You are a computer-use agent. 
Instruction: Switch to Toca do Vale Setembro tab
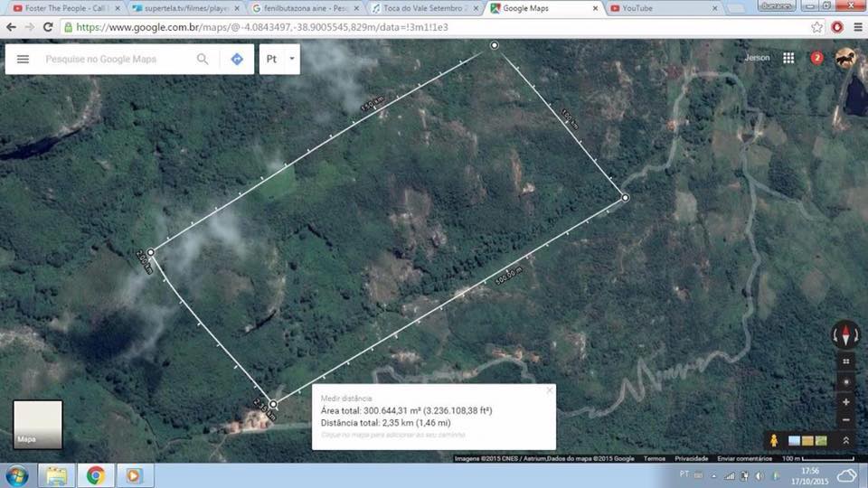click(424, 8)
